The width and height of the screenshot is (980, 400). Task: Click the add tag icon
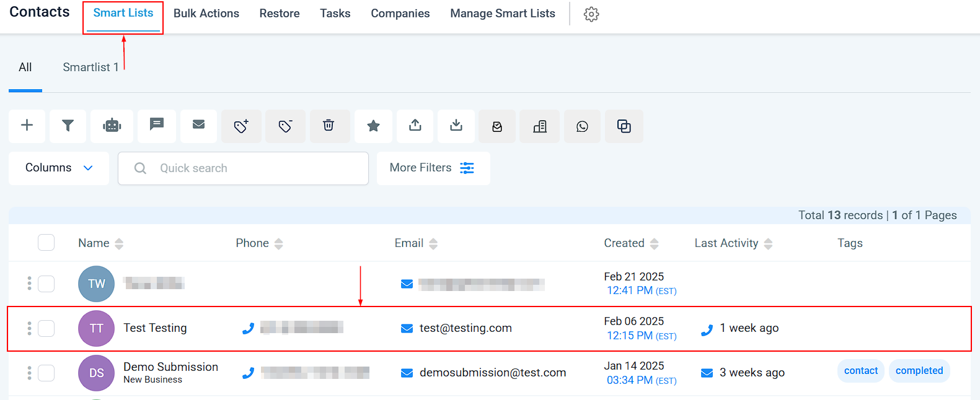point(241,126)
